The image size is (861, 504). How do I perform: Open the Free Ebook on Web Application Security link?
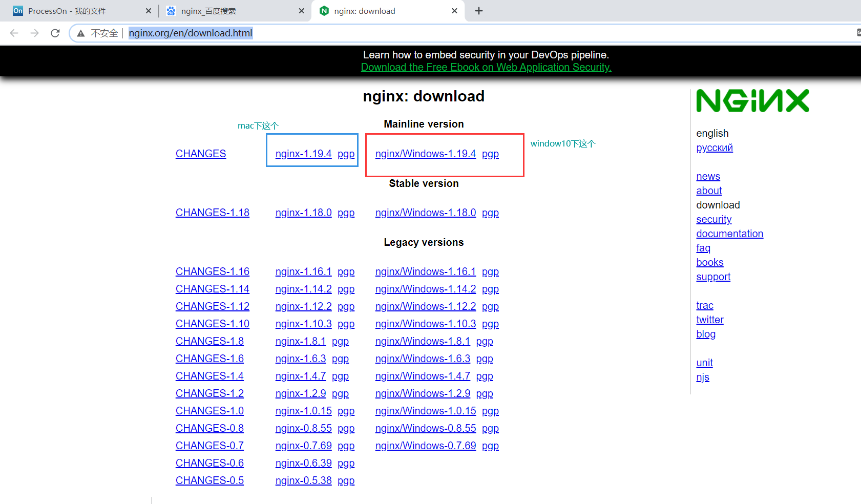(x=486, y=67)
